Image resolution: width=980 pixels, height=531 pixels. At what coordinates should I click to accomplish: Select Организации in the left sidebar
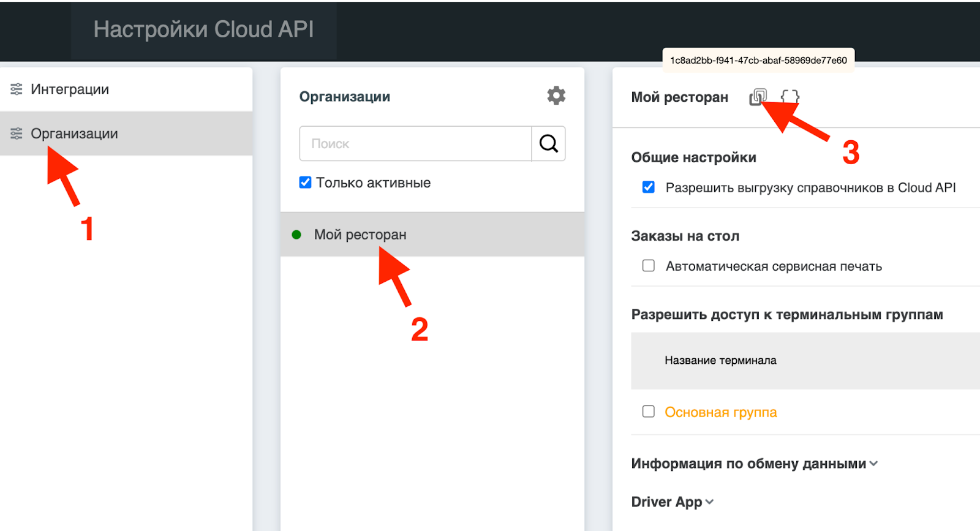coord(126,134)
